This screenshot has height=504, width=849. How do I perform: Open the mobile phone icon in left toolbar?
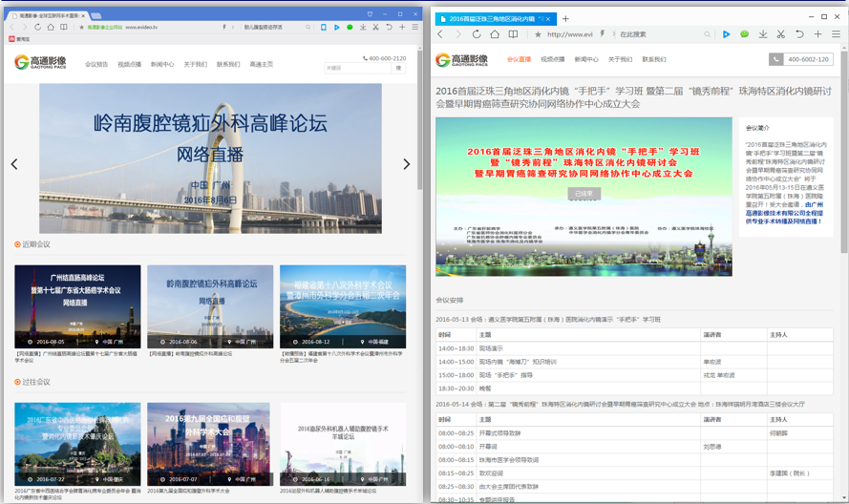tap(323, 27)
